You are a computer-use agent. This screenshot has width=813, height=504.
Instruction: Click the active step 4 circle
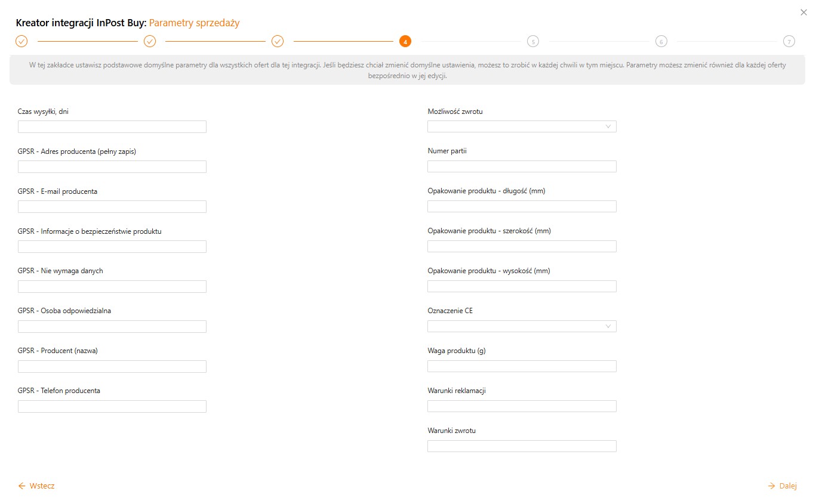405,41
